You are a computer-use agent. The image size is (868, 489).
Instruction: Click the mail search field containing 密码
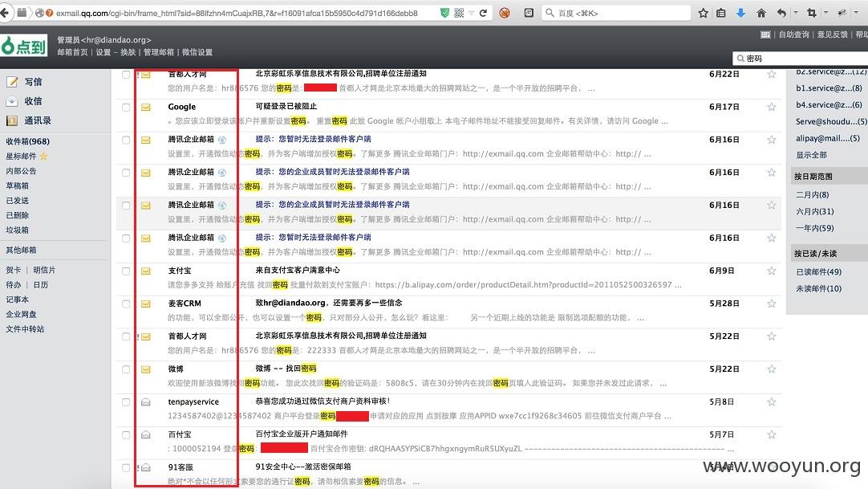coord(801,58)
